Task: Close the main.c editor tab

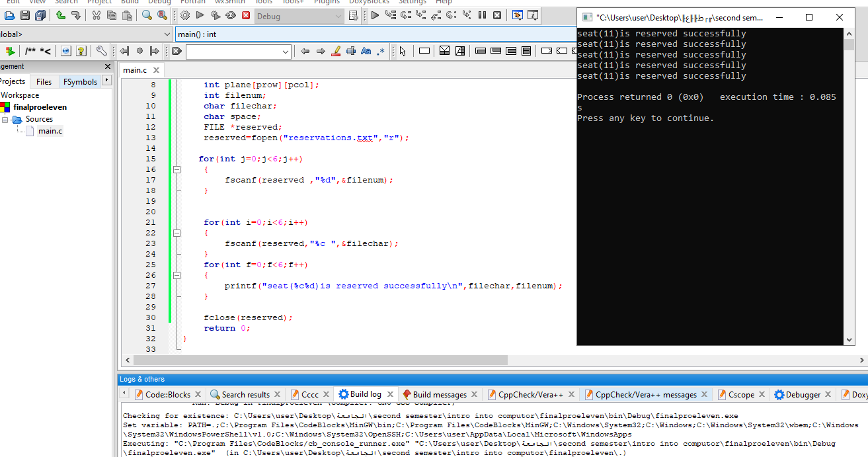Action: click(x=156, y=70)
